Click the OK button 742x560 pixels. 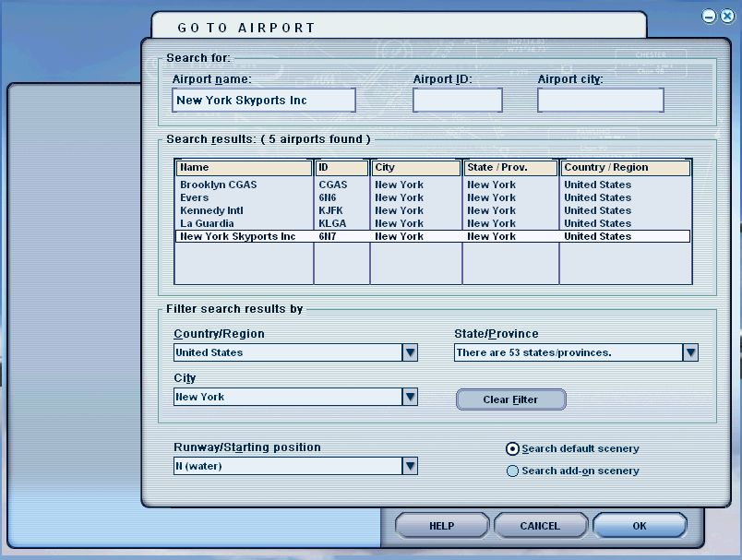(639, 526)
